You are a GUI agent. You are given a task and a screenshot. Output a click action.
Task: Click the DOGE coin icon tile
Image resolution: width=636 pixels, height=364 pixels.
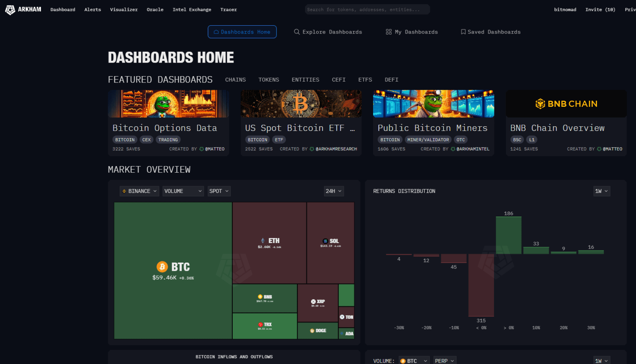coord(312,330)
